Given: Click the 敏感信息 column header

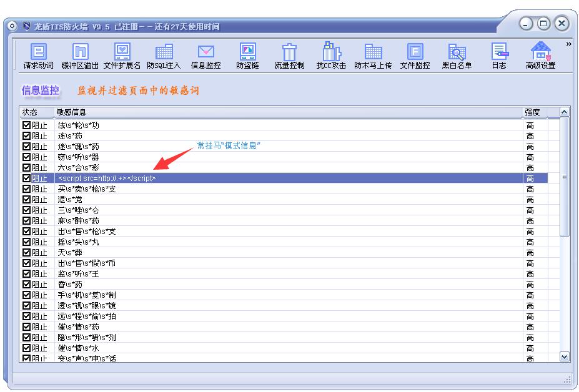Looking at the screenshot, I should (x=289, y=112).
